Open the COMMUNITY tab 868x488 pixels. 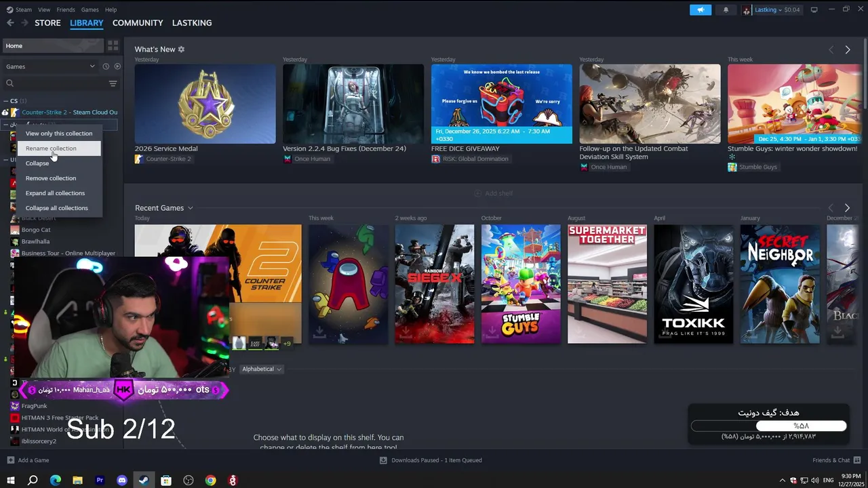click(138, 22)
